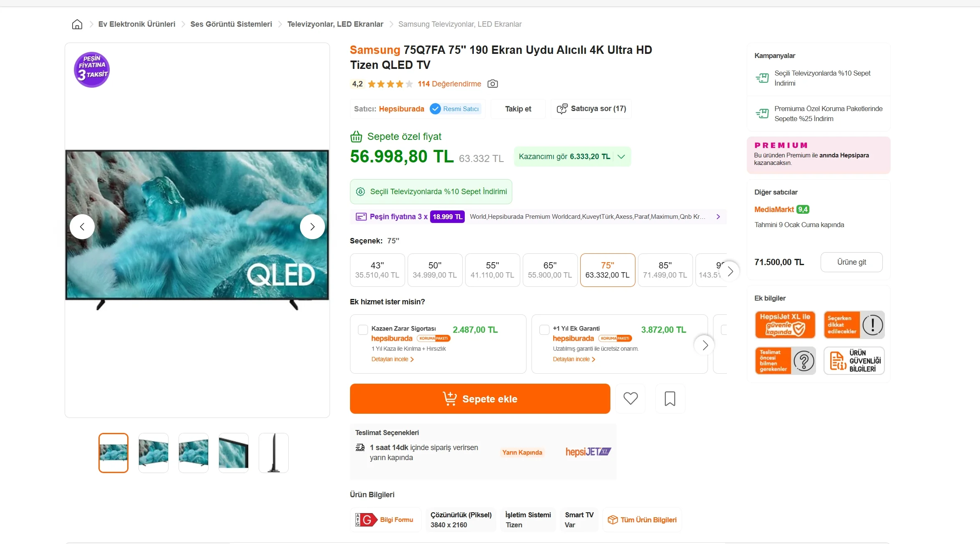Viewport: 980px width, 544px height.
Task: Click the home icon in breadcrumb
Action: 77,24
